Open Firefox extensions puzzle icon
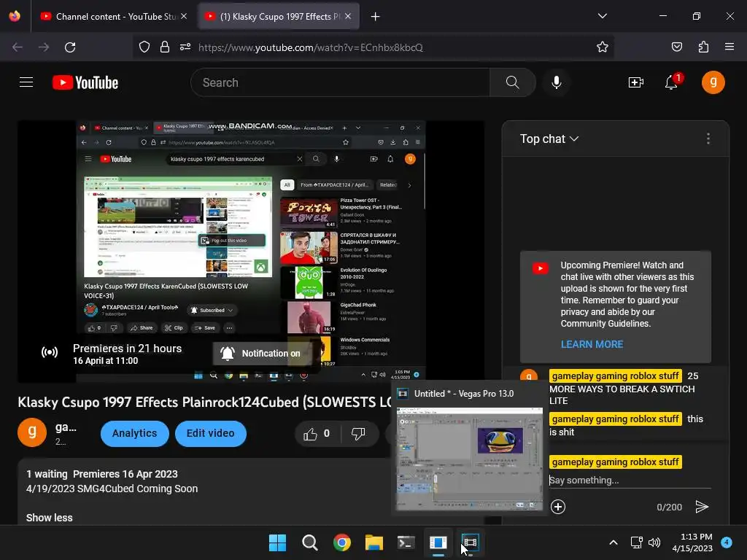The image size is (747, 560). (x=703, y=47)
